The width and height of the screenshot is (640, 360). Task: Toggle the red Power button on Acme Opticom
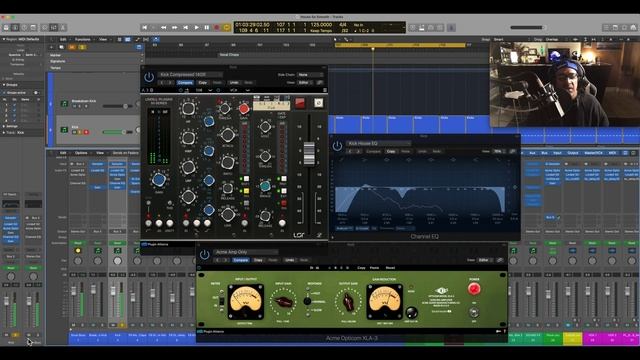(x=474, y=289)
